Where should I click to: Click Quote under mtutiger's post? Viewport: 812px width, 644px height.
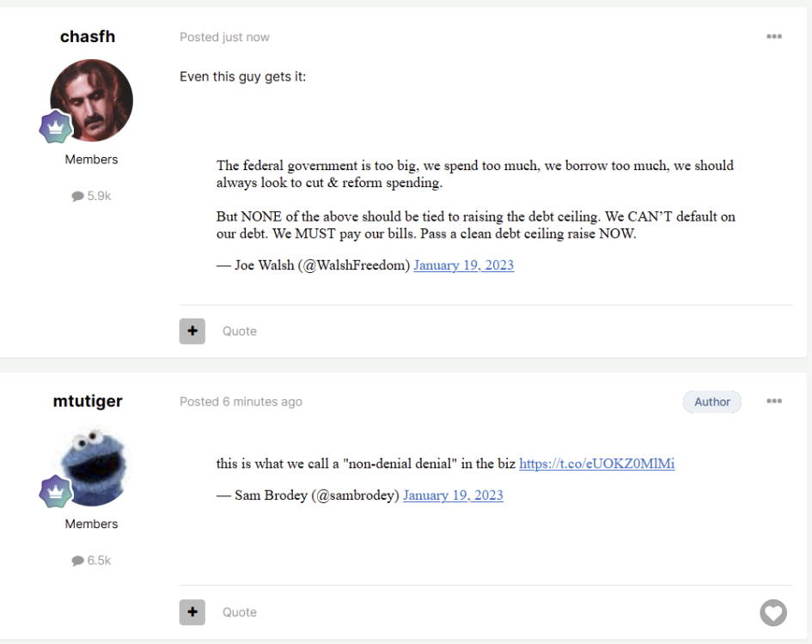[239, 611]
